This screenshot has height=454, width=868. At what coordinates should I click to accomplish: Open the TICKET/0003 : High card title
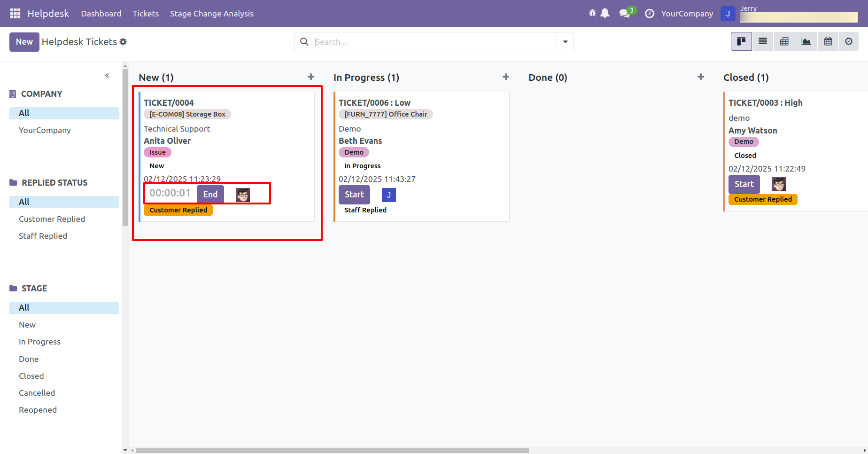[765, 102]
